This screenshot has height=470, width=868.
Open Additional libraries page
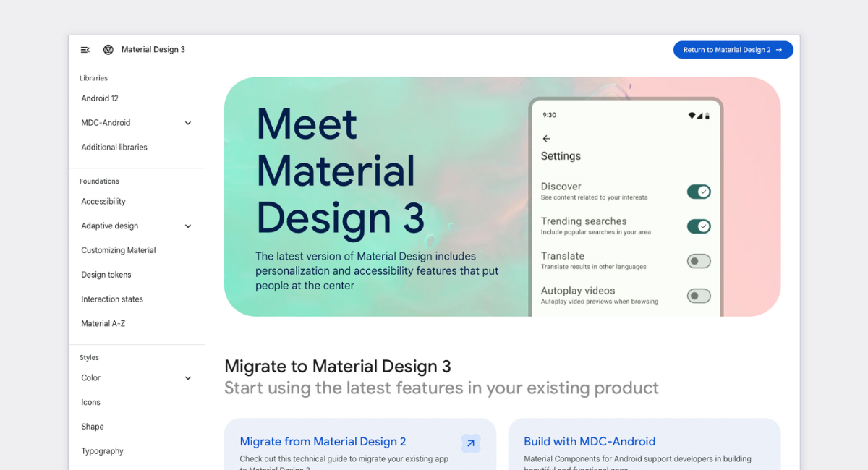[114, 147]
